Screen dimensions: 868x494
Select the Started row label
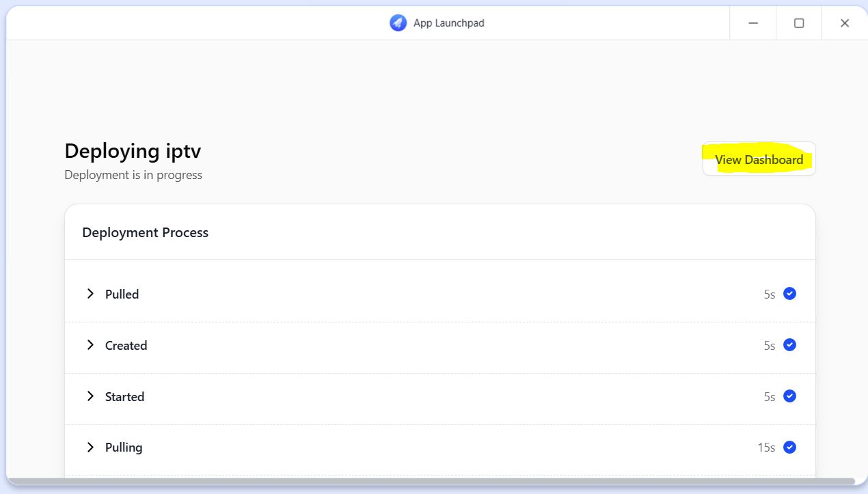point(124,397)
